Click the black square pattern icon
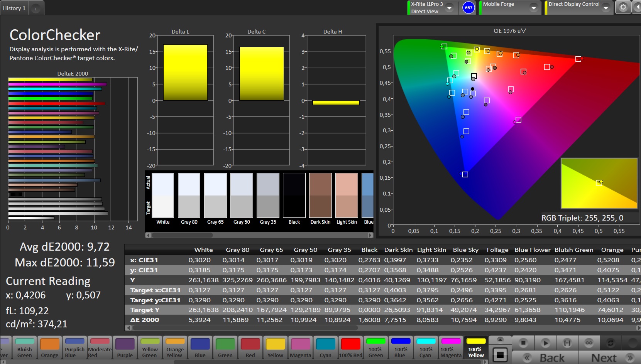The width and height of the screenshot is (641, 364). pyautogui.click(x=500, y=355)
